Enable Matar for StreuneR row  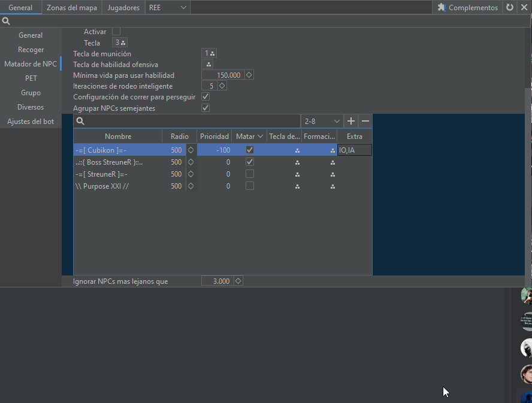click(x=250, y=174)
